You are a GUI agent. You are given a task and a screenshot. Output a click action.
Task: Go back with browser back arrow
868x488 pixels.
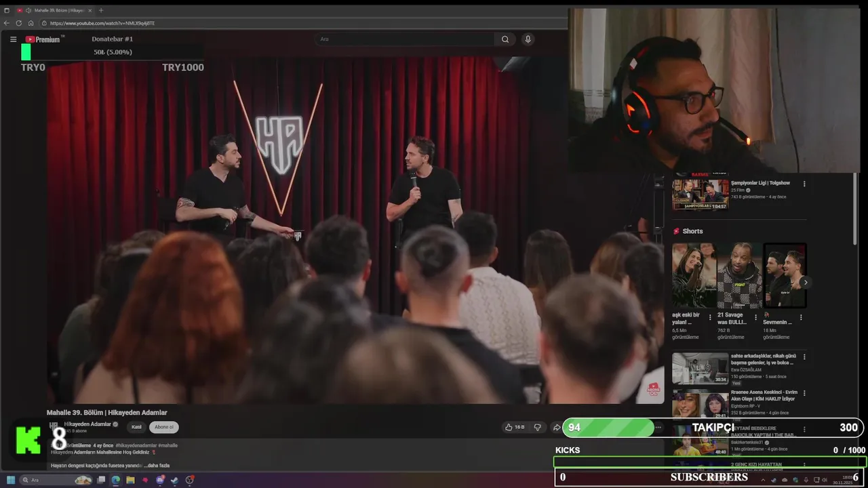tap(7, 23)
